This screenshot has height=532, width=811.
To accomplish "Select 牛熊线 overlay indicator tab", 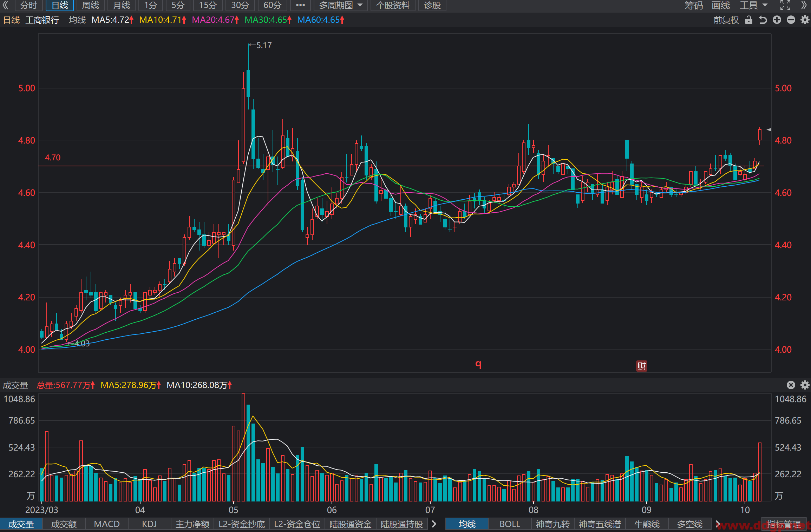I will coord(647,524).
